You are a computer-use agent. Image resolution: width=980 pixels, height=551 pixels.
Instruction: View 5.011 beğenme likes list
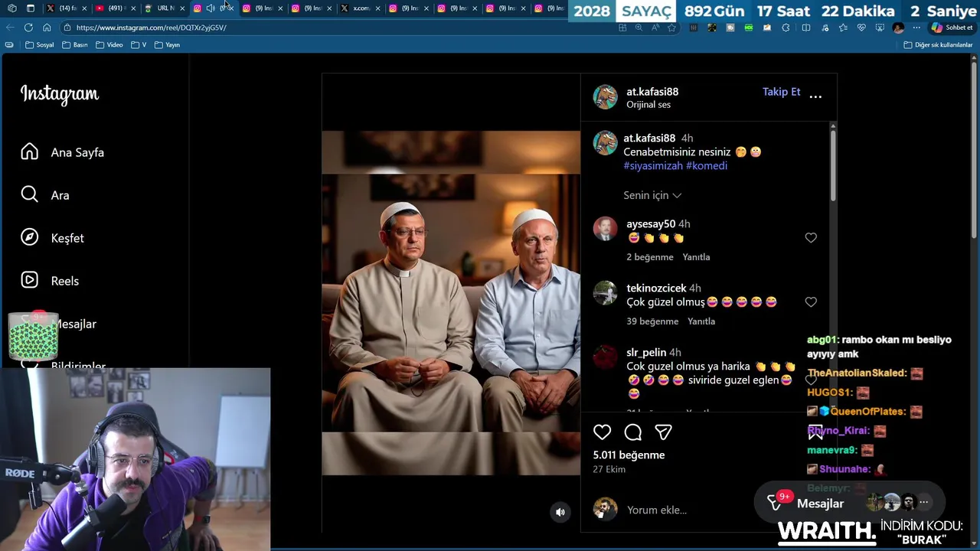[x=629, y=455]
